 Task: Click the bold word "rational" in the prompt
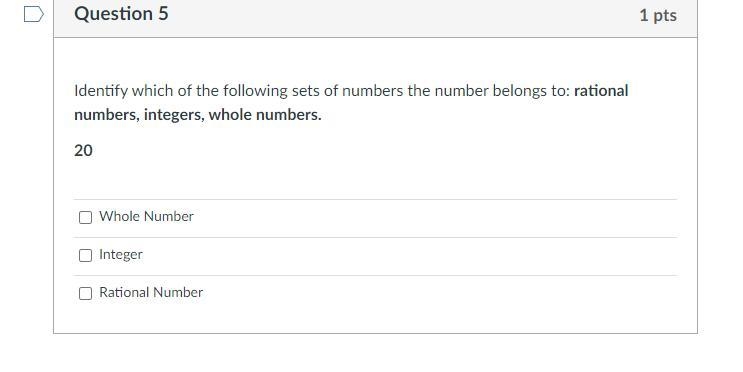(601, 91)
